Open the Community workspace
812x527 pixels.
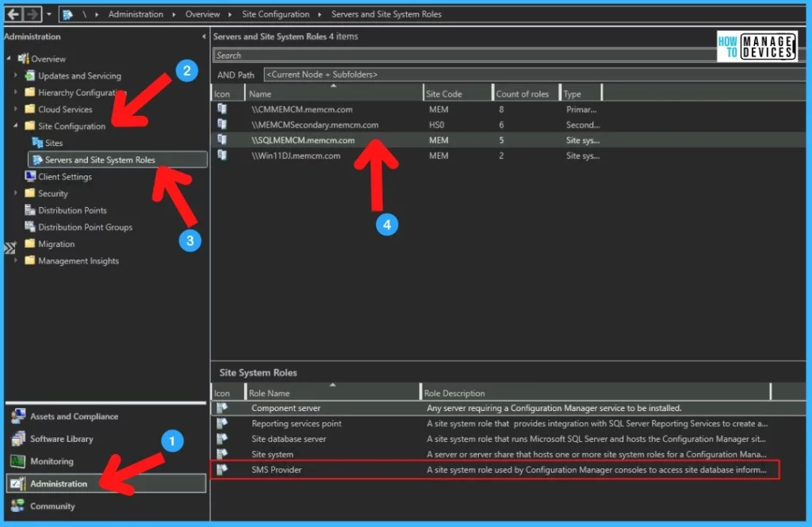[x=106, y=506]
